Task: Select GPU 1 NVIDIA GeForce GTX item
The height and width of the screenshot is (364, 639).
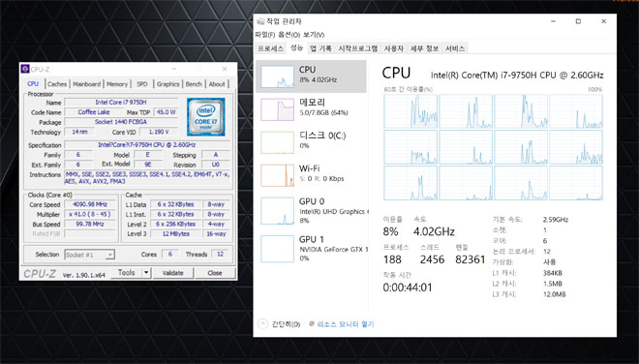Action: 311,248
